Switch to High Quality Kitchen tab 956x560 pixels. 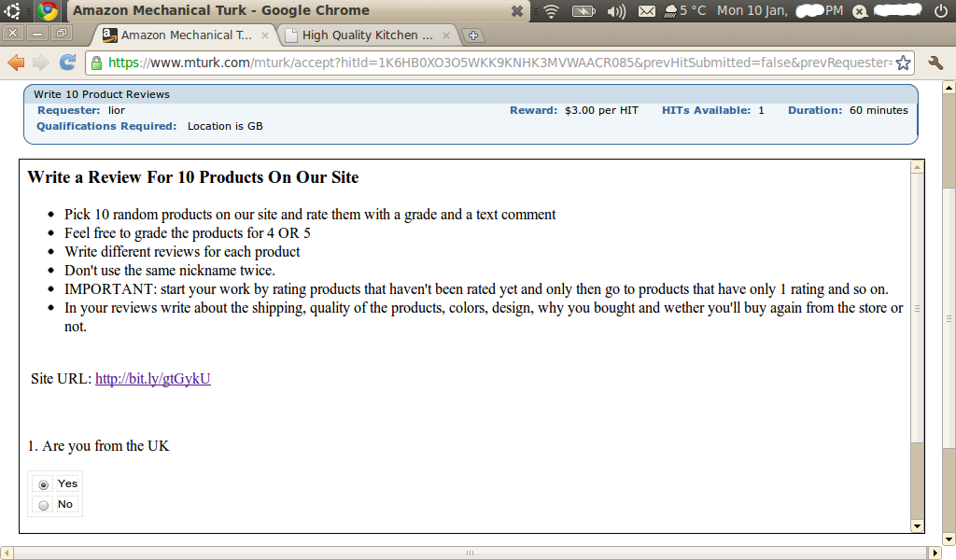(x=368, y=35)
